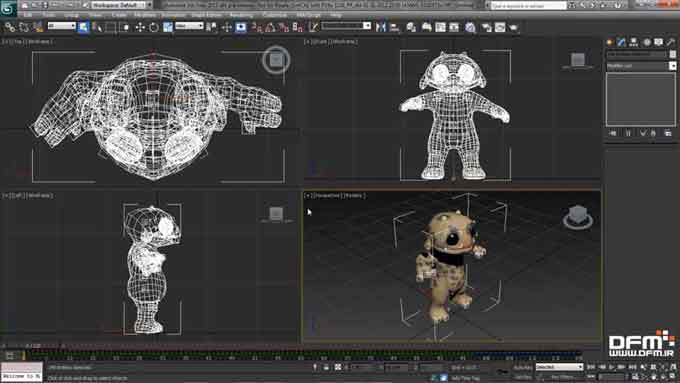
Task: Open the Rendering menu
Action: 241,15
